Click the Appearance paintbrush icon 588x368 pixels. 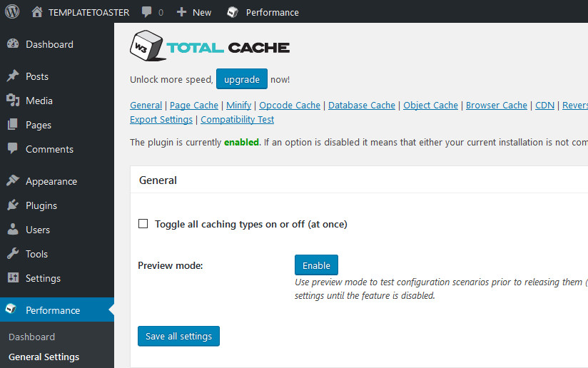click(13, 181)
